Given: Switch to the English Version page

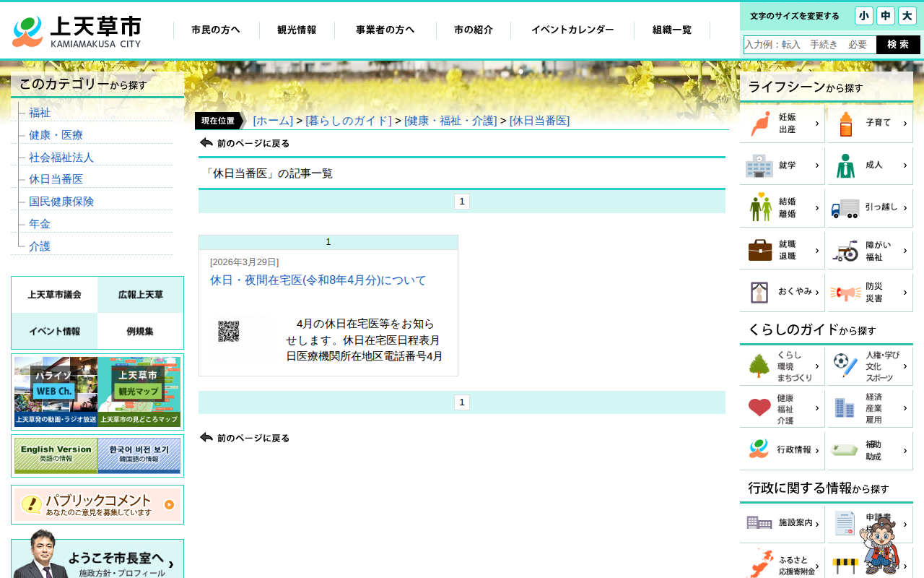Looking at the screenshot, I should tap(56, 456).
